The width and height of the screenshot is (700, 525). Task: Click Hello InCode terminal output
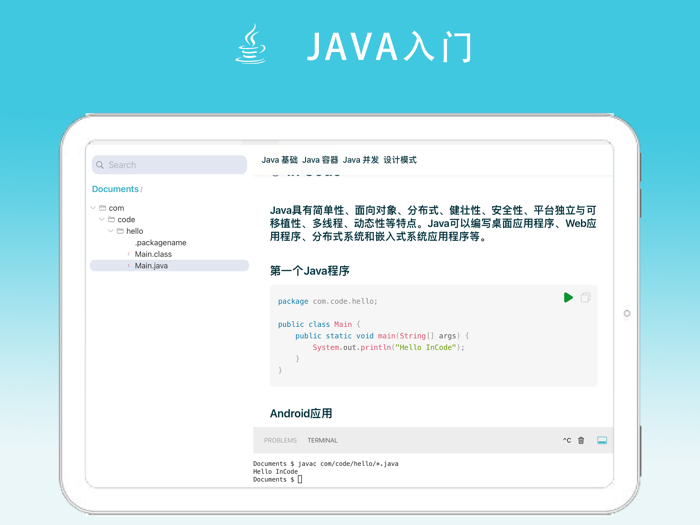point(275,471)
